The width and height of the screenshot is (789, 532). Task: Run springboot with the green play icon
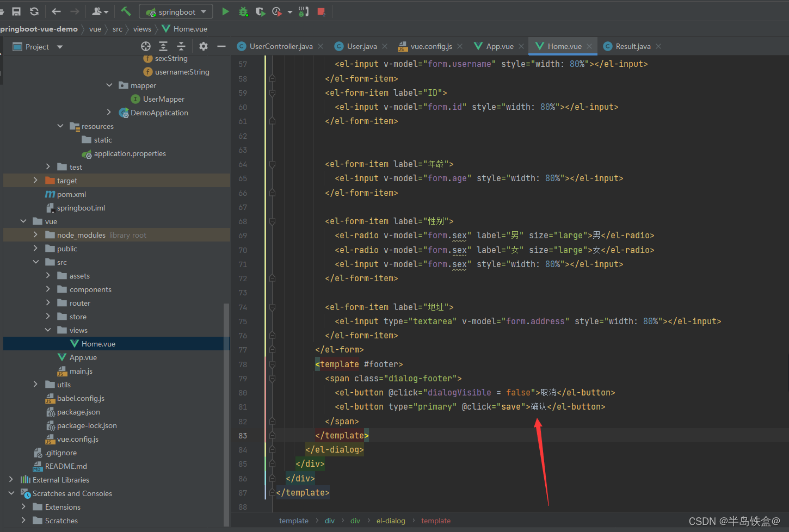click(225, 11)
